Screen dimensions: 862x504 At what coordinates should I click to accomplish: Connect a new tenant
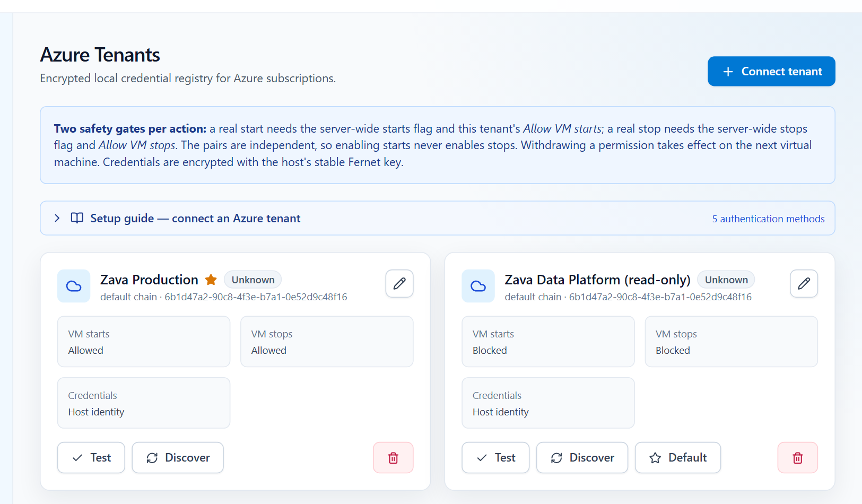771,71
